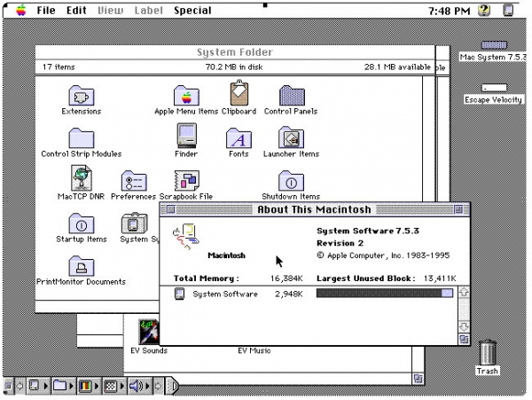Click the Clipboard file icon

(239, 93)
